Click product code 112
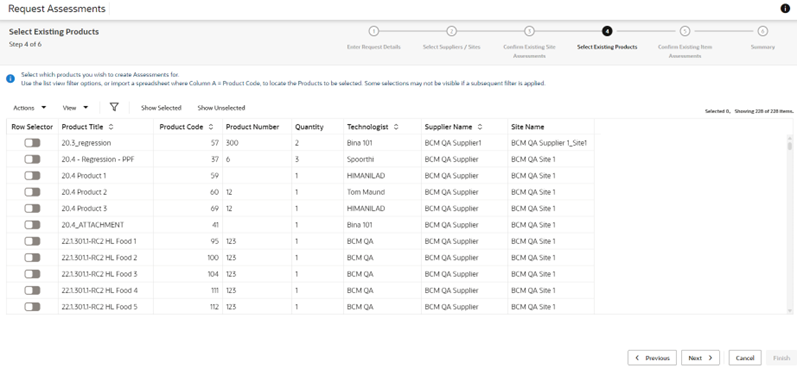Image resolution: width=797 pixels, height=370 pixels. [x=213, y=306]
